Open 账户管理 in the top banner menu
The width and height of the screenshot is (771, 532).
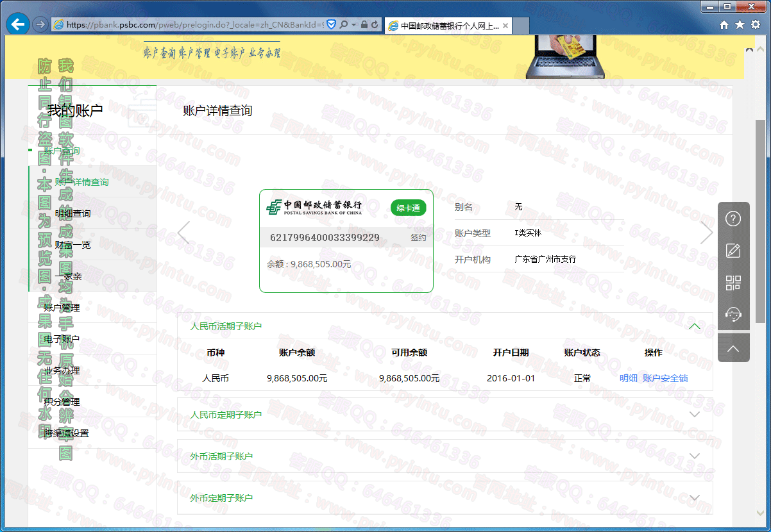(194, 53)
